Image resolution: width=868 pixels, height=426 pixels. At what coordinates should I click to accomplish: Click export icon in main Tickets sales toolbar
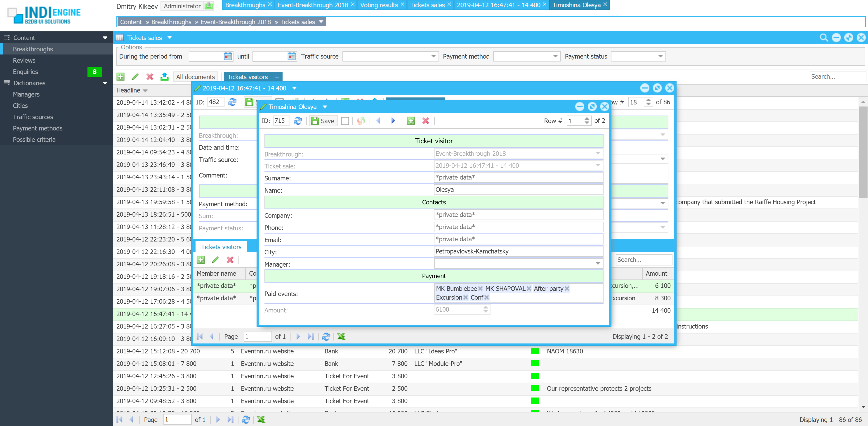[x=164, y=77]
